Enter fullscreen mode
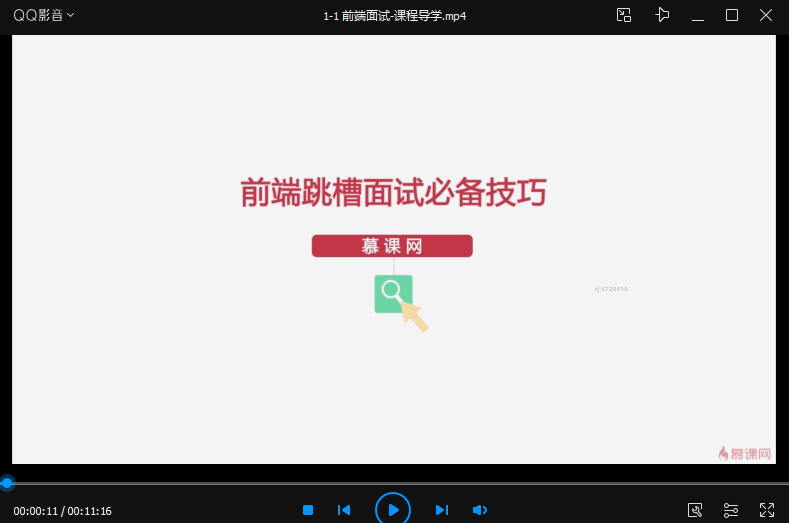This screenshot has width=789, height=523. pos(767,510)
